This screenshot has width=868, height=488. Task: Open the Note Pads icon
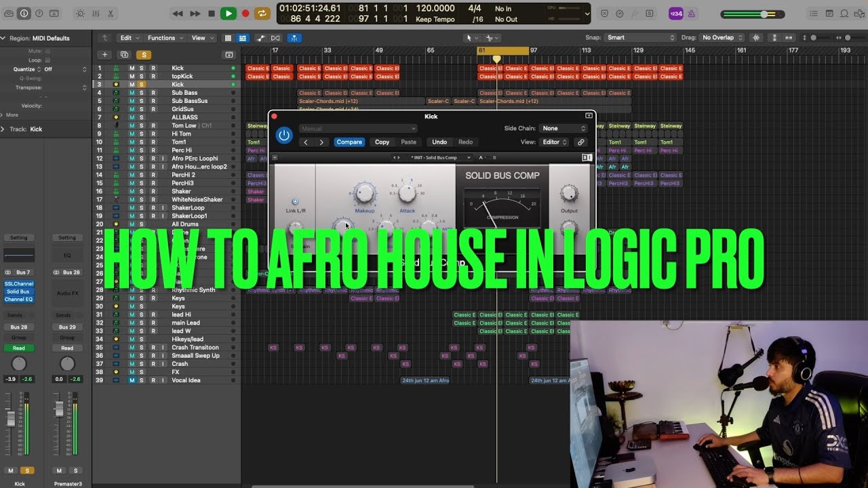tap(829, 14)
